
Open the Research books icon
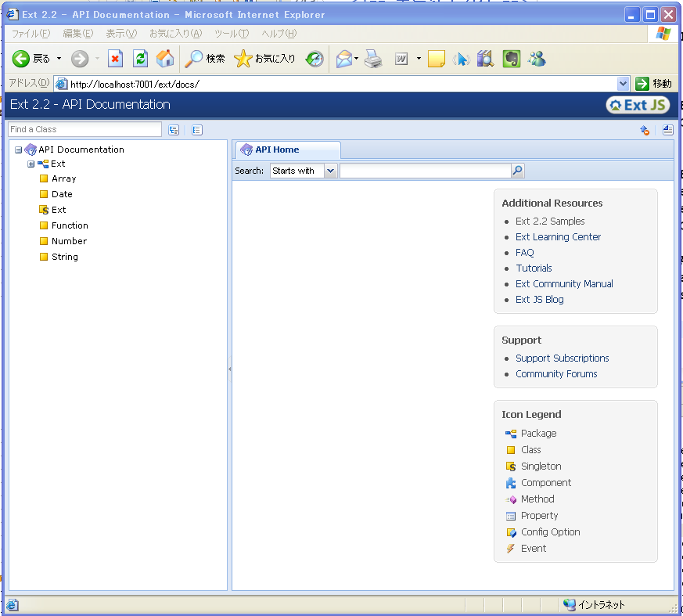coord(485,59)
